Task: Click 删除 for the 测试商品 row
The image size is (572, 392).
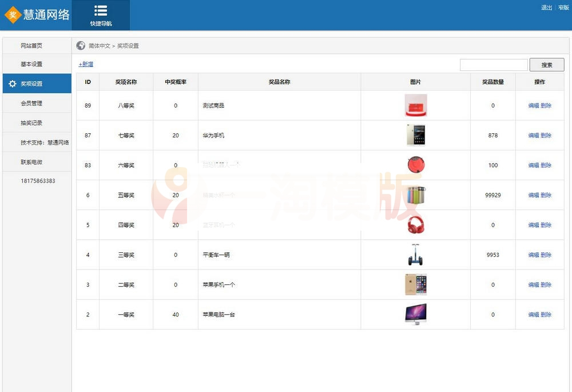Action: tap(546, 105)
